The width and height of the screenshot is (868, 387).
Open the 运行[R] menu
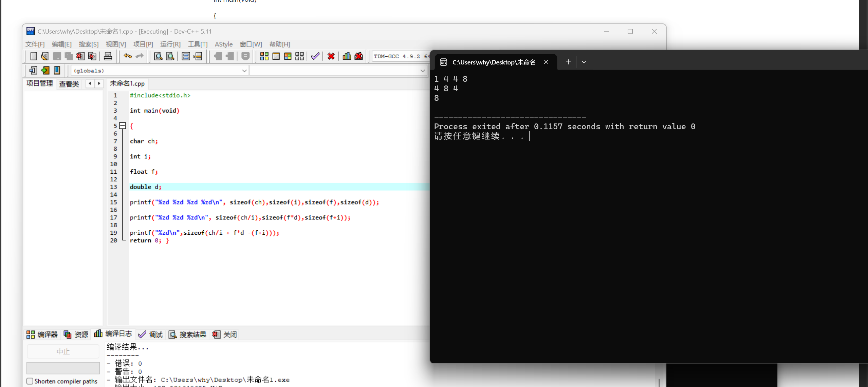coord(170,44)
